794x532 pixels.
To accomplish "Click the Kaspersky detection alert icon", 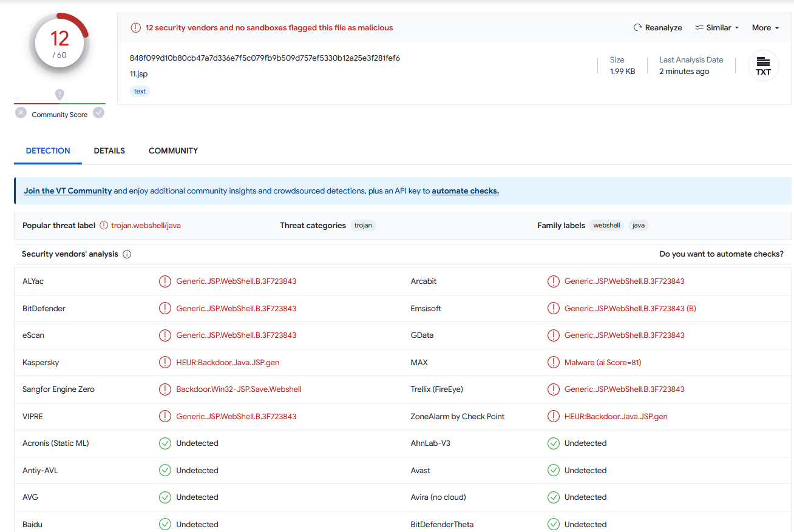I will tap(165, 362).
